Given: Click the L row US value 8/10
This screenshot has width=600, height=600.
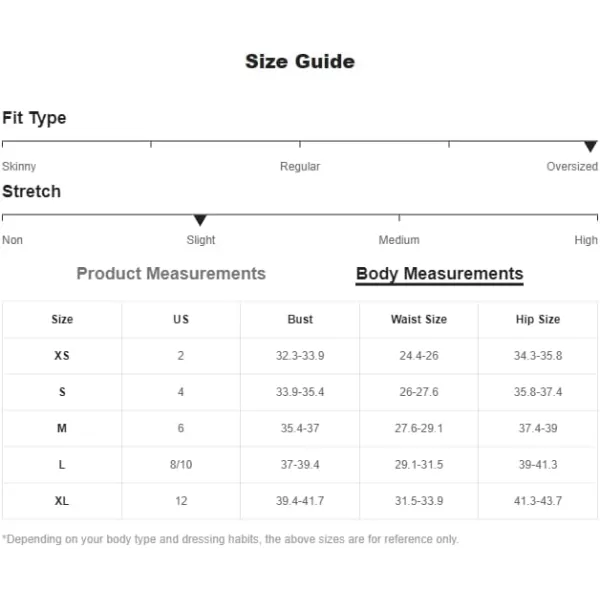Looking at the screenshot, I should 181,464.
